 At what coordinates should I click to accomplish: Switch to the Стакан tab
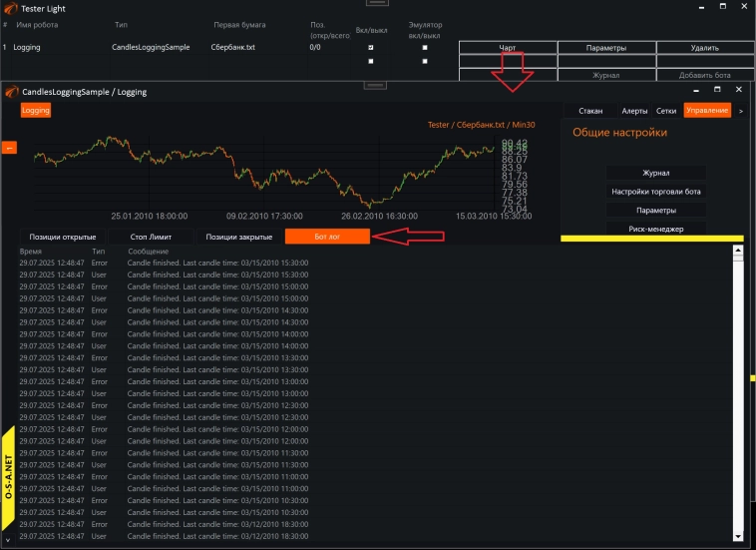coord(590,111)
